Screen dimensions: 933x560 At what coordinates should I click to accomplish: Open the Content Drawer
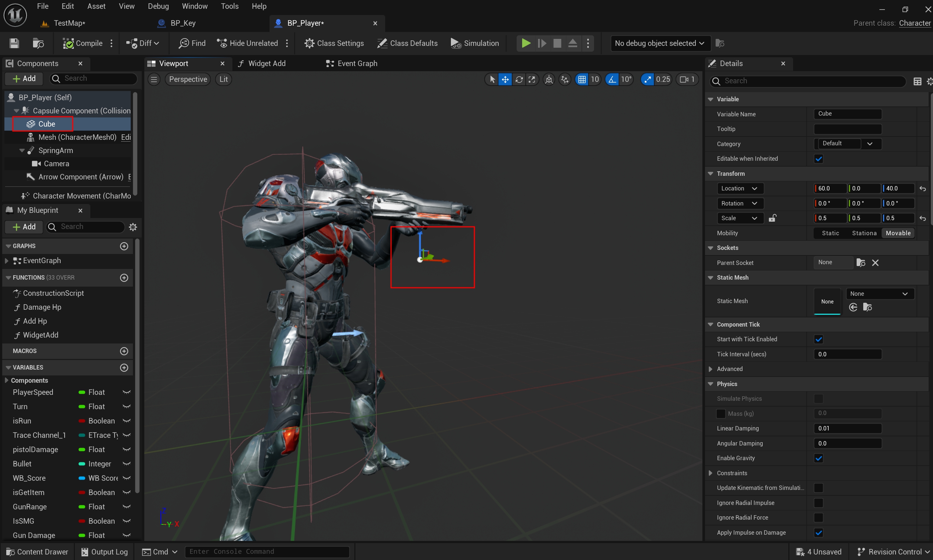[x=37, y=551]
